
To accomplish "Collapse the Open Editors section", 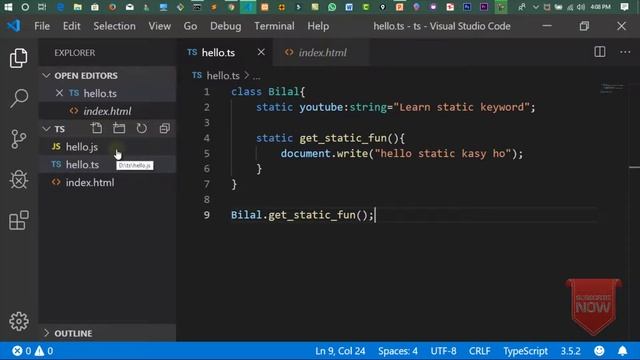I will pos(46,76).
